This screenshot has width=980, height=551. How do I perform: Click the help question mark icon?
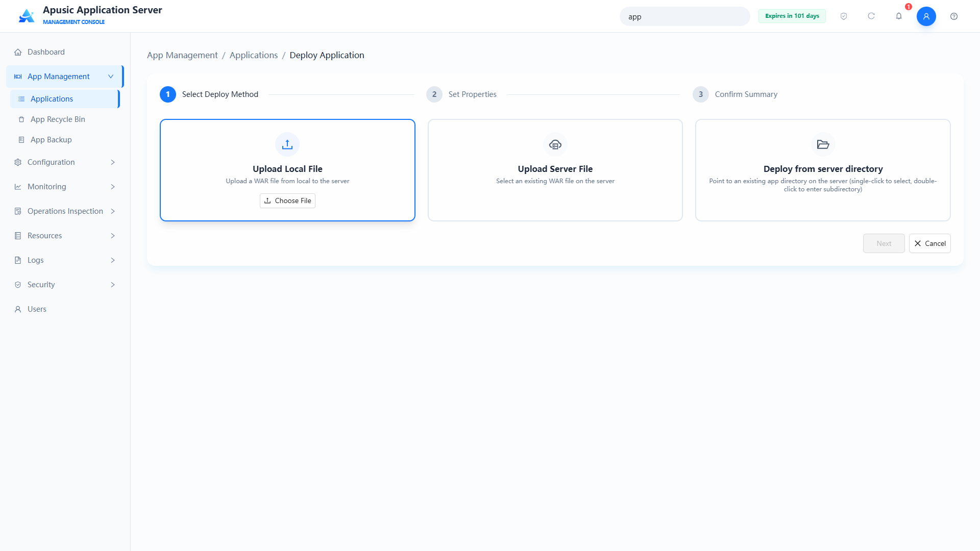(954, 16)
